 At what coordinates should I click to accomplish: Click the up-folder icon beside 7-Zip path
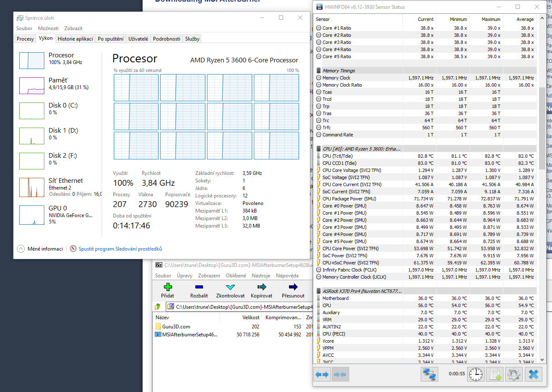click(158, 307)
